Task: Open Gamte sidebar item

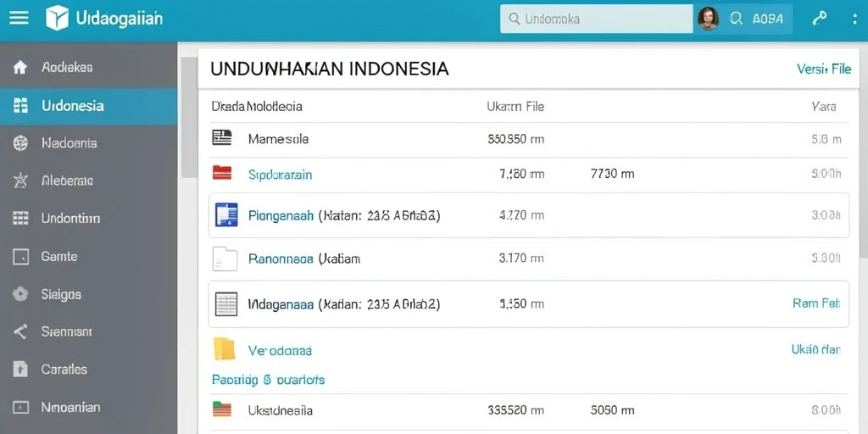Action: 88,256
